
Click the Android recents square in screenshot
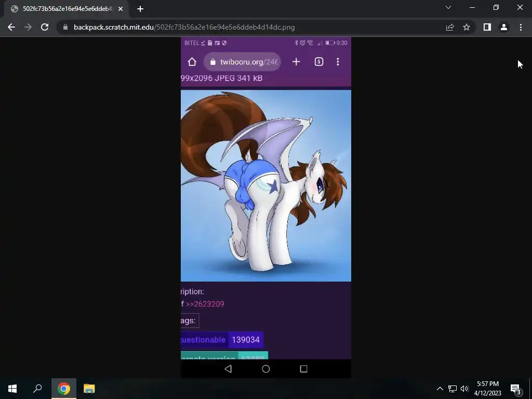(303, 369)
